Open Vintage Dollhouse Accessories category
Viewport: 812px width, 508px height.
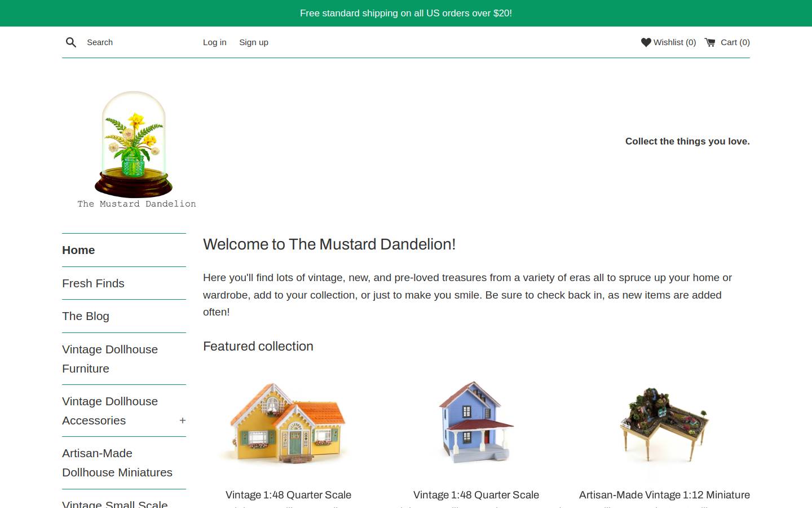coord(110,411)
